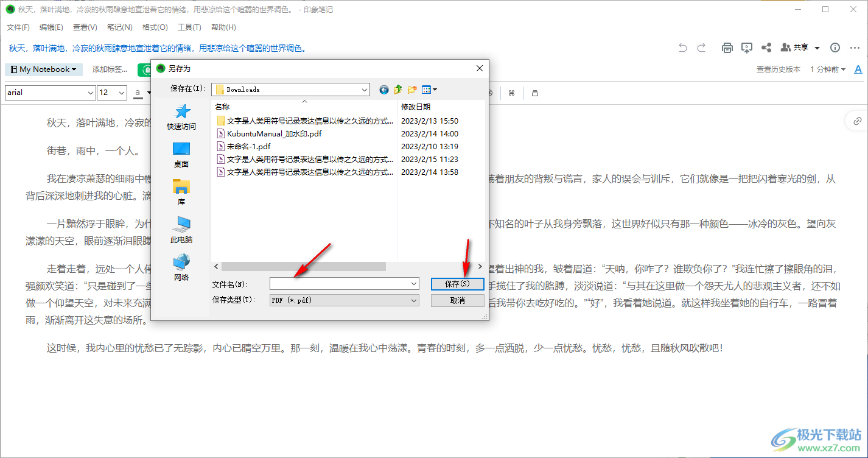Open the 格式(O) menu
This screenshot has width=868, height=458.
155,27
